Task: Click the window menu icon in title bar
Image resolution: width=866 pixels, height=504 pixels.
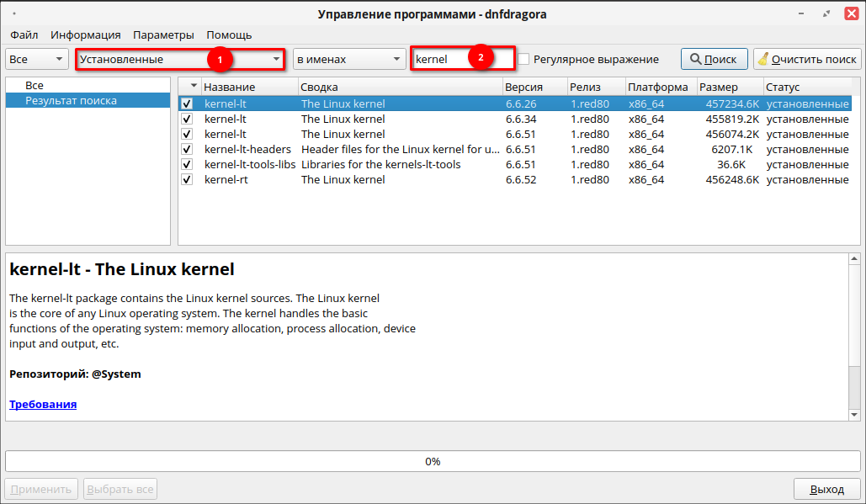Action: 13,14
